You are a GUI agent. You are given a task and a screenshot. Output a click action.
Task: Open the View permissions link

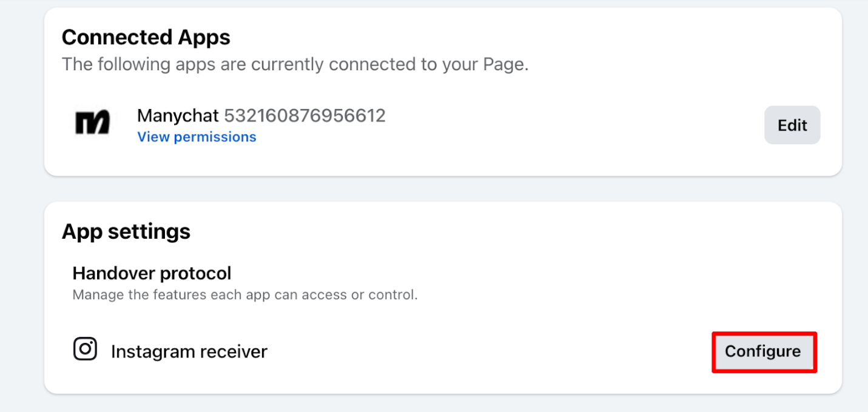pyautogui.click(x=197, y=137)
